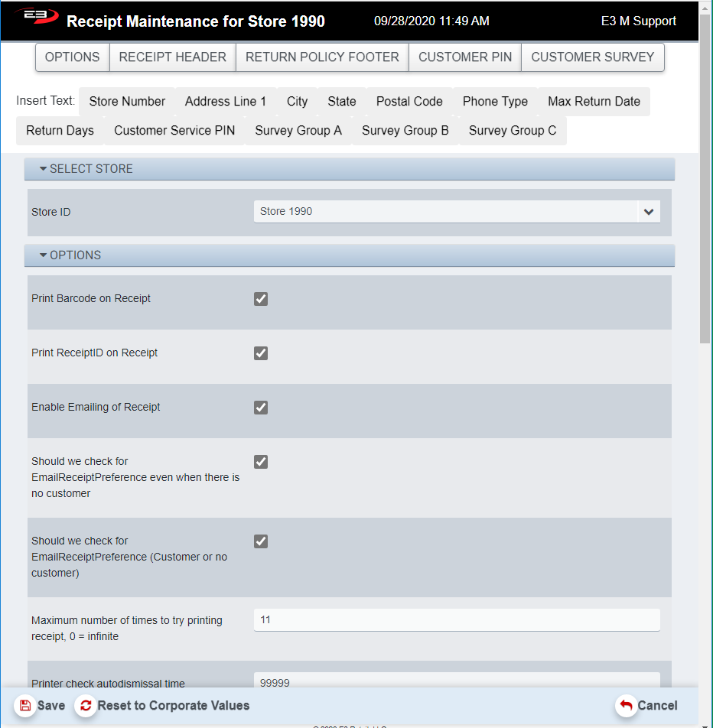Viewport: 713px width, 728px height.
Task: Click the Cancel undo arrow icon
Action: [x=626, y=705]
